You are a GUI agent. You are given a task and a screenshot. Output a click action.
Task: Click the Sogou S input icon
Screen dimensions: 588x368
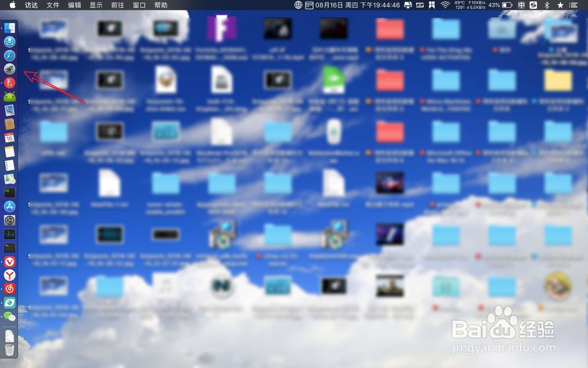533,5
